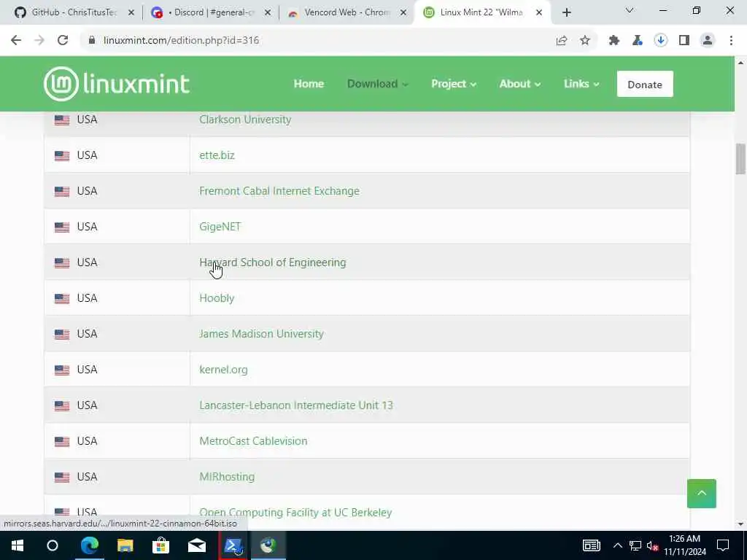Close the Discord tab

coord(268,13)
